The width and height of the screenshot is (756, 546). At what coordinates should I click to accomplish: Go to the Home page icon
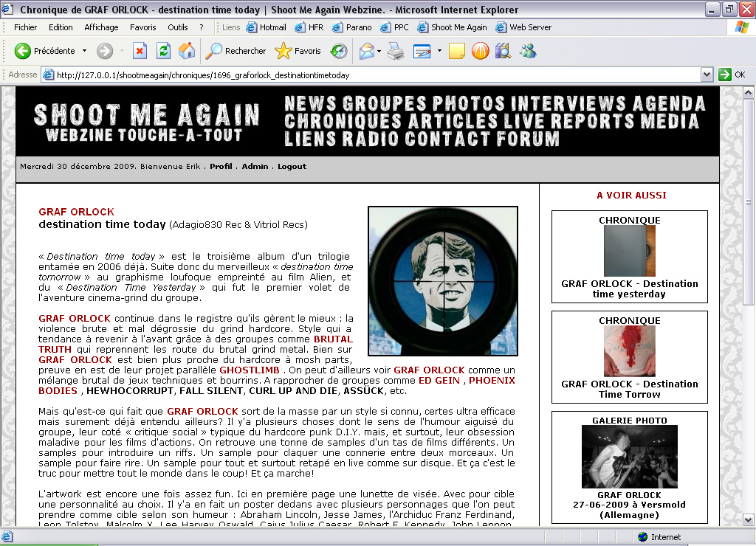[187, 51]
